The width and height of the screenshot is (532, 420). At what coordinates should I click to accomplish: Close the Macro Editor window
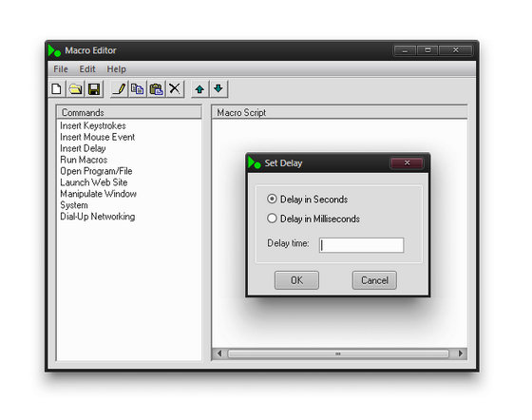point(456,50)
